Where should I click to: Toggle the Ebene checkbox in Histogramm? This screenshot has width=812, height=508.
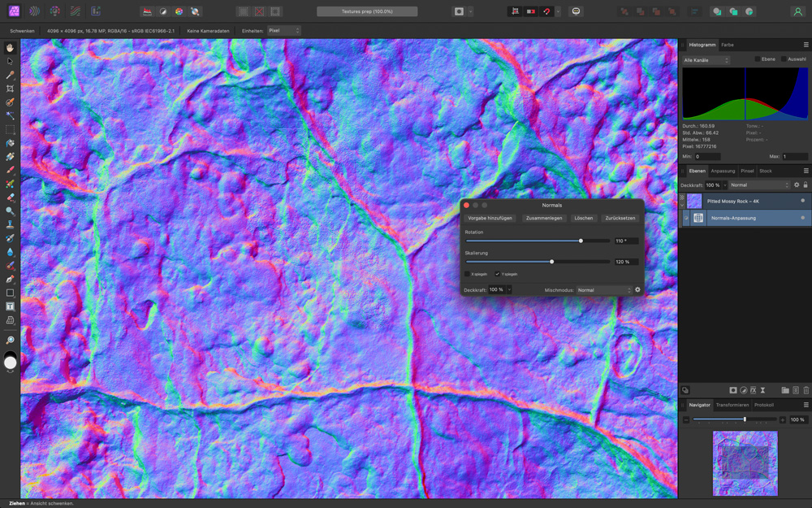(x=758, y=59)
